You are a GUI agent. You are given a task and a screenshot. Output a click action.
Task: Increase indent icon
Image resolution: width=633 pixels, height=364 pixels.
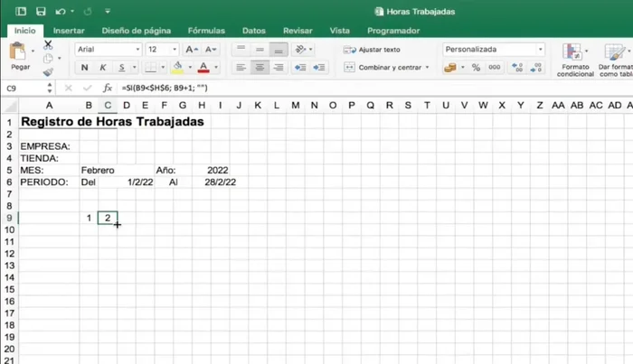[319, 68]
